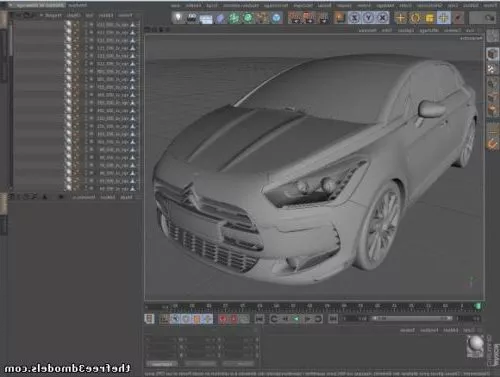Image resolution: width=500 pixels, height=377 pixels.
Task: Open the purple deformer objects icon
Action: click(220, 18)
